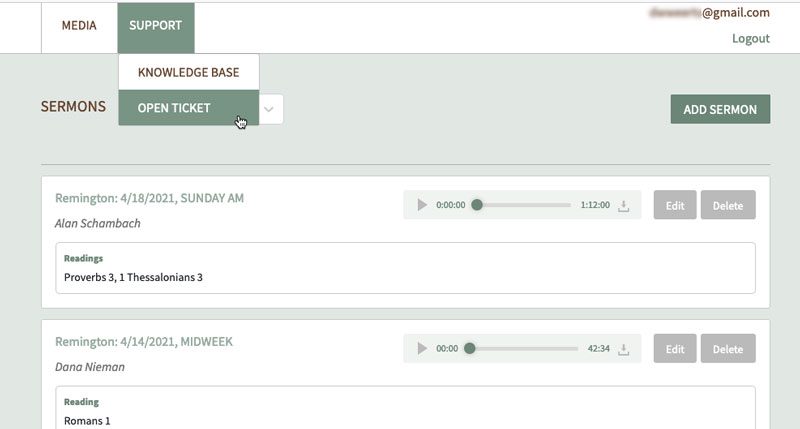800x429 pixels.
Task: Delete the 4/18/2021 Sunday AM sermon
Action: (728, 205)
